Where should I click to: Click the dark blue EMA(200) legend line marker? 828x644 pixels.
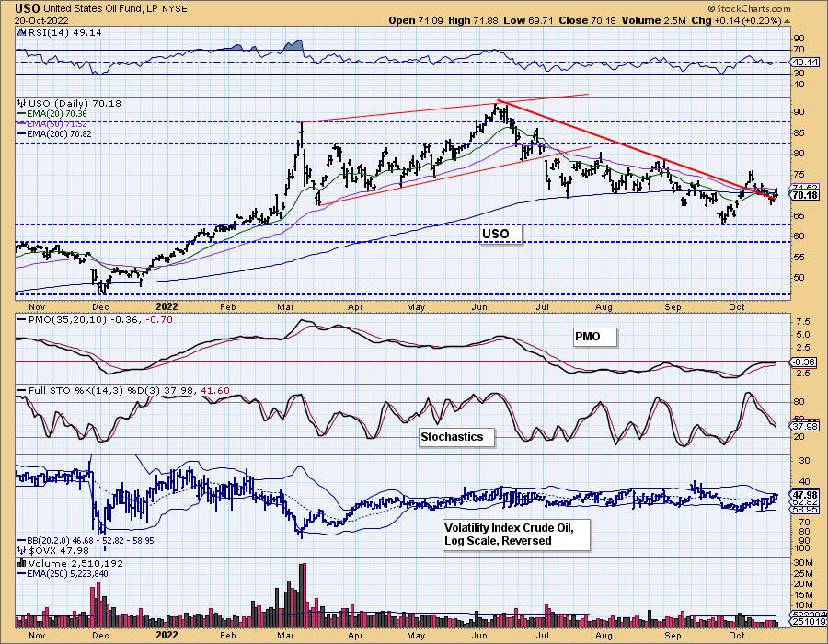(22, 134)
